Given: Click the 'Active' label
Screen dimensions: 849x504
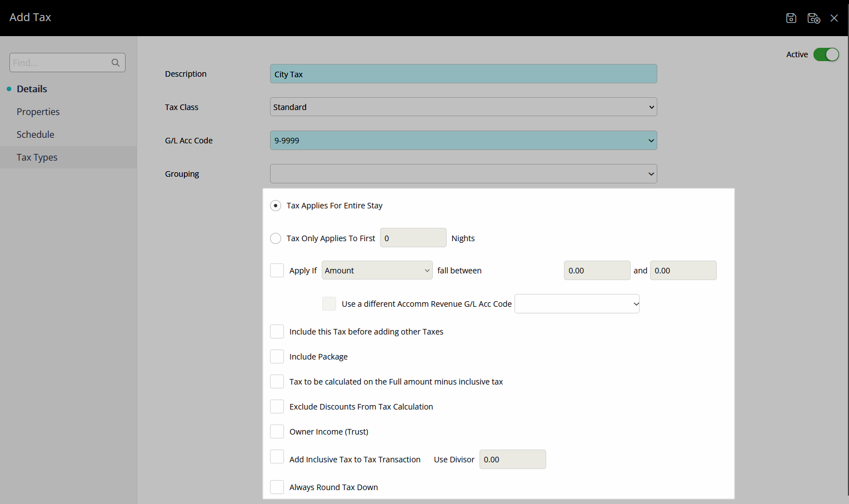Looking at the screenshot, I should pos(797,54).
